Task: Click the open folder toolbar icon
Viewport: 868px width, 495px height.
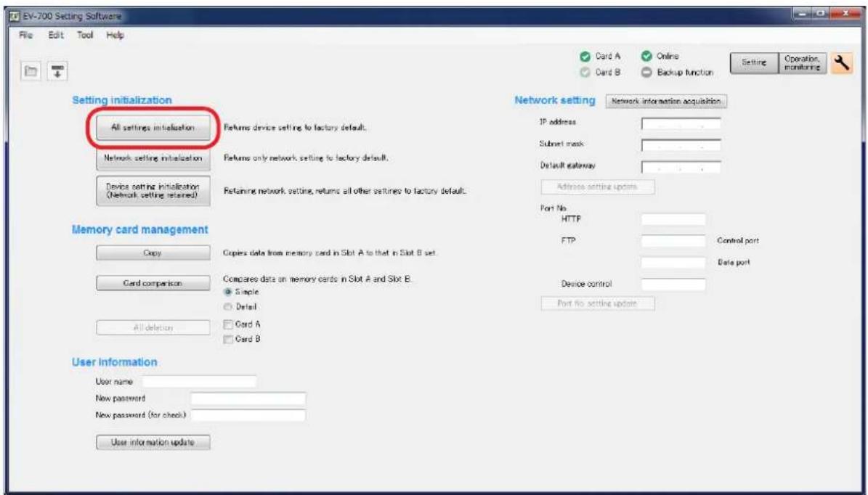Action: point(31,71)
